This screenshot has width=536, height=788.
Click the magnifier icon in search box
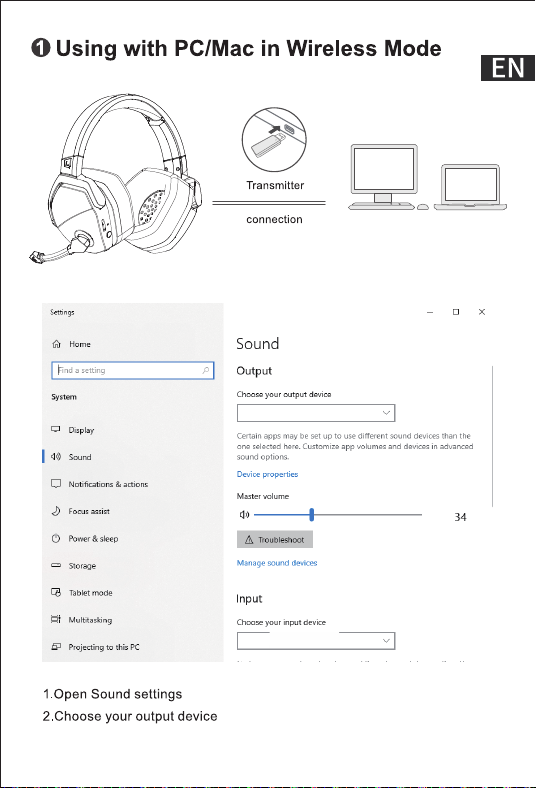click(205, 370)
